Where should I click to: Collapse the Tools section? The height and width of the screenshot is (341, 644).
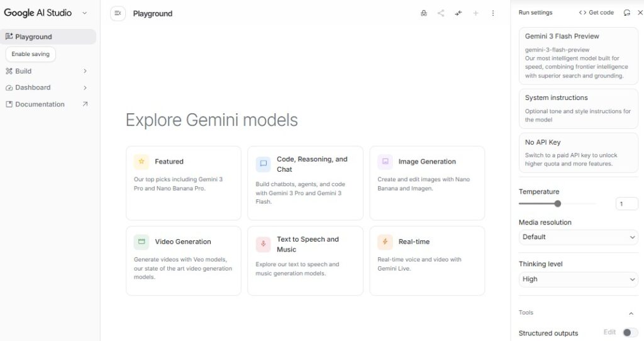point(631,313)
